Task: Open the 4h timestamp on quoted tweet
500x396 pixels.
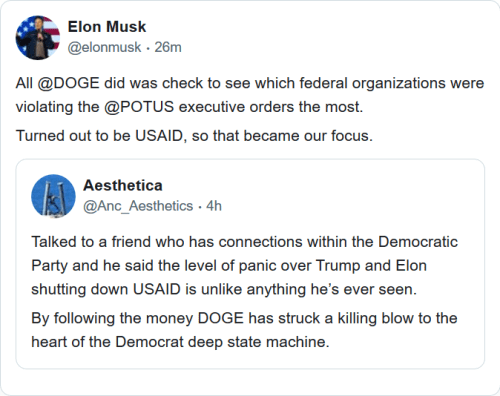Action: (x=214, y=206)
